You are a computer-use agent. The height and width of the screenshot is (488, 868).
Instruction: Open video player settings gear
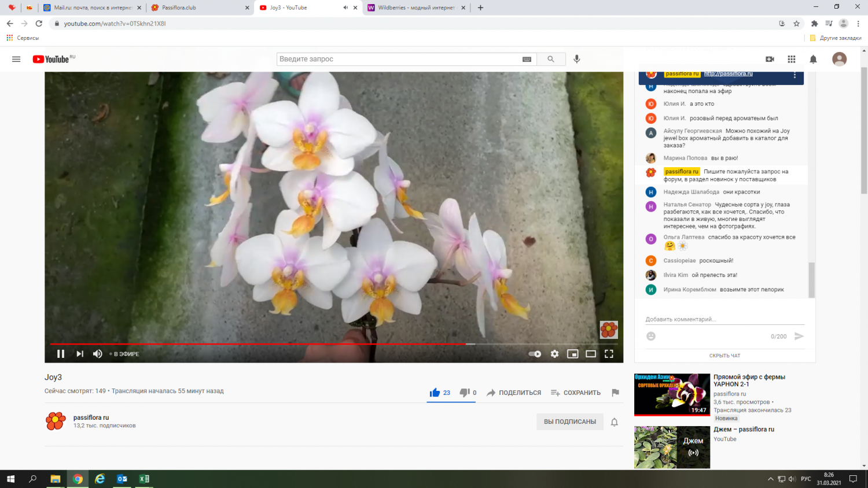(554, 354)
